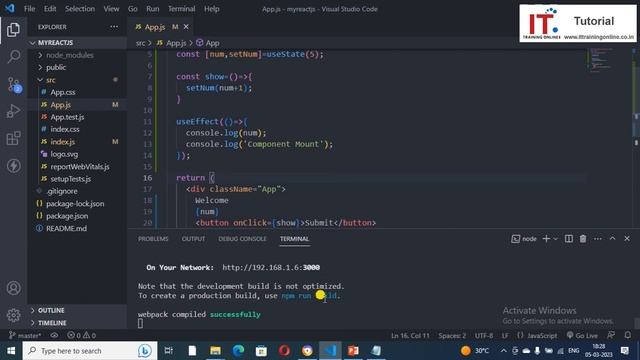Close the terminal panel

(627, 238)
